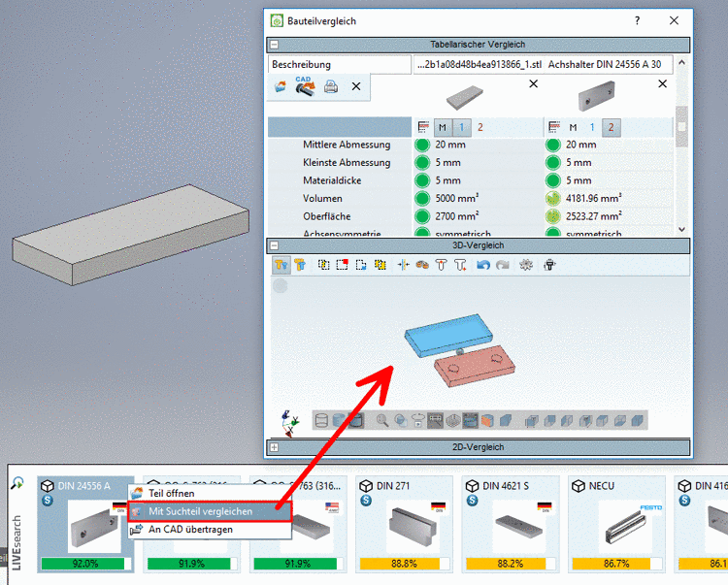Image resolution: width=728 pixels, height=585 pixels.
Task: Click the comparison table scroll up arrow
Action: [x=681, y=62]
